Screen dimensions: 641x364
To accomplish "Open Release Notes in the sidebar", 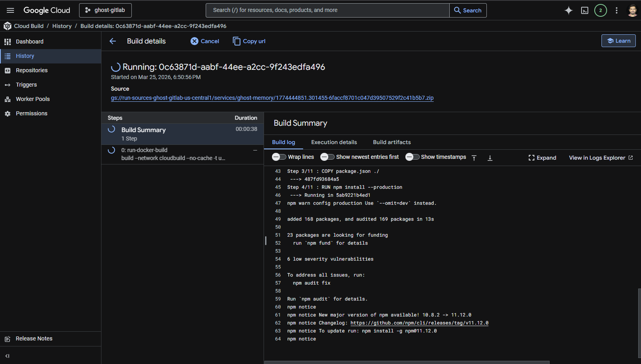I will coord(50,338).
